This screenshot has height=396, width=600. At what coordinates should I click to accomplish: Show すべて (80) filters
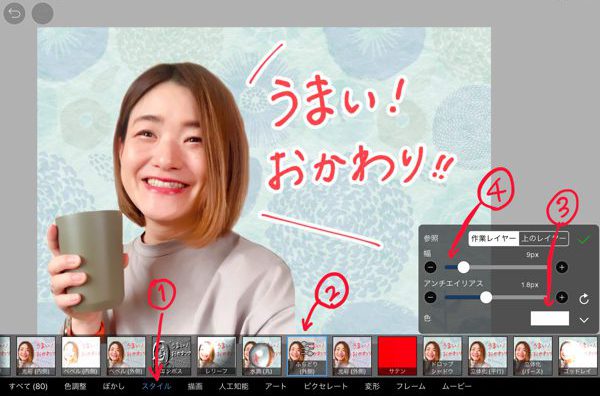pos(28,386)
